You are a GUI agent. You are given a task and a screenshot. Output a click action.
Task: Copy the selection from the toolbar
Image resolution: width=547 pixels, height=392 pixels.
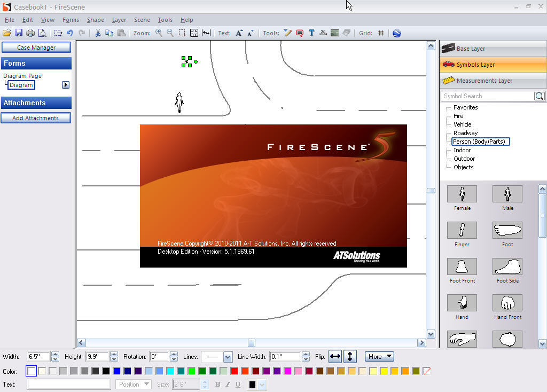click(109, 33)
